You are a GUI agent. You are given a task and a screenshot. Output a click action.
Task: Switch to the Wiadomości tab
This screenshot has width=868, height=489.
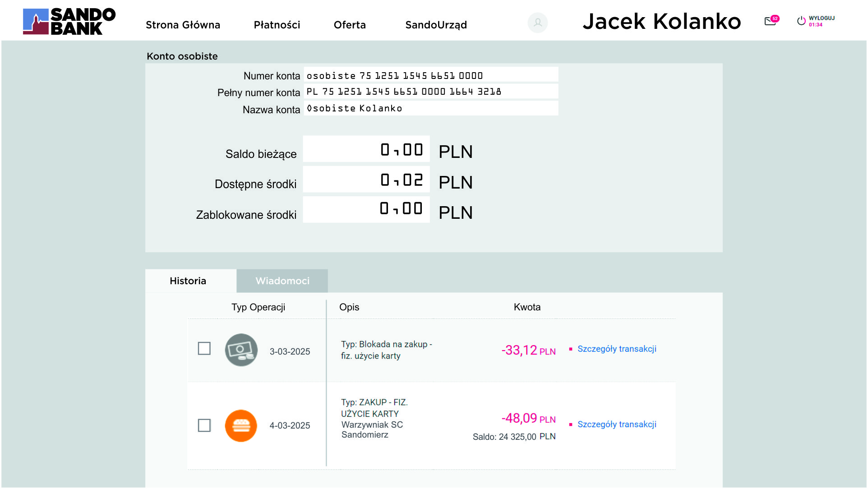(x=282, y=281)
